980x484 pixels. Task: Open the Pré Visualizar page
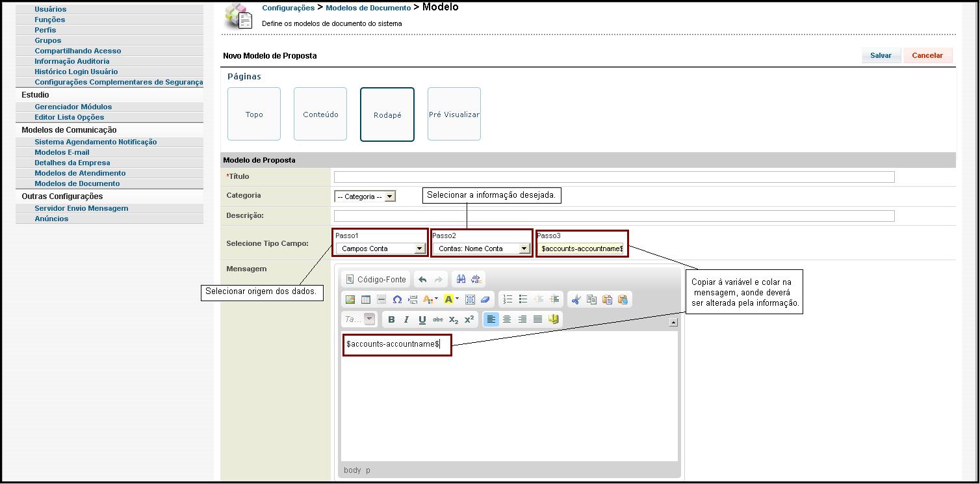(x=454, y=114)
